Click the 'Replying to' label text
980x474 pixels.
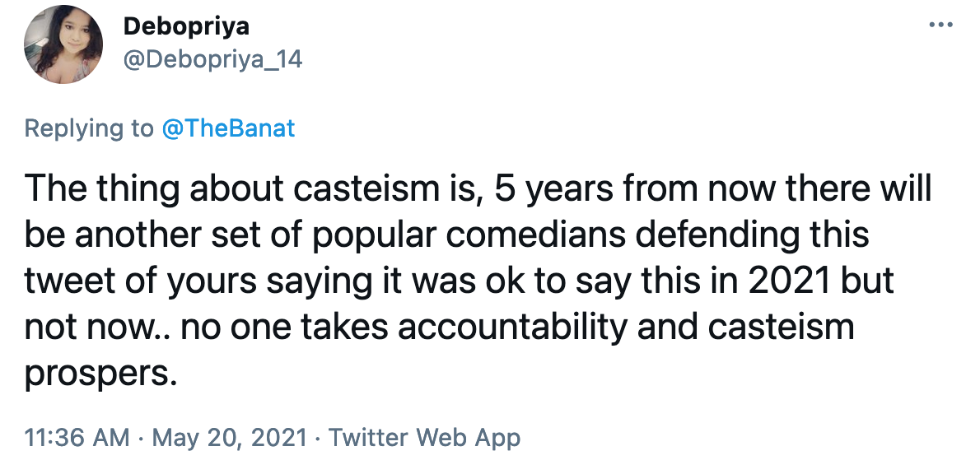click(x=89, y=128)
